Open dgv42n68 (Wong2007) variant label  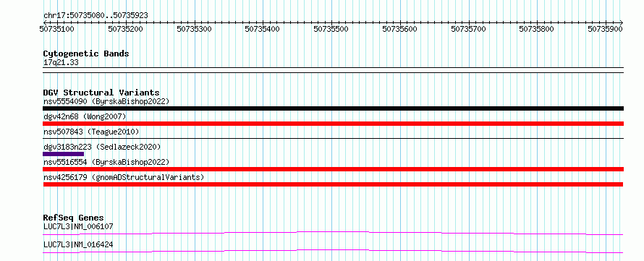click(85, 117)
